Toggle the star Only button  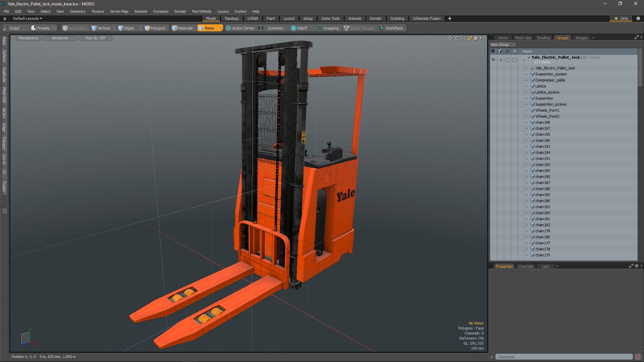tap(621, 18)
